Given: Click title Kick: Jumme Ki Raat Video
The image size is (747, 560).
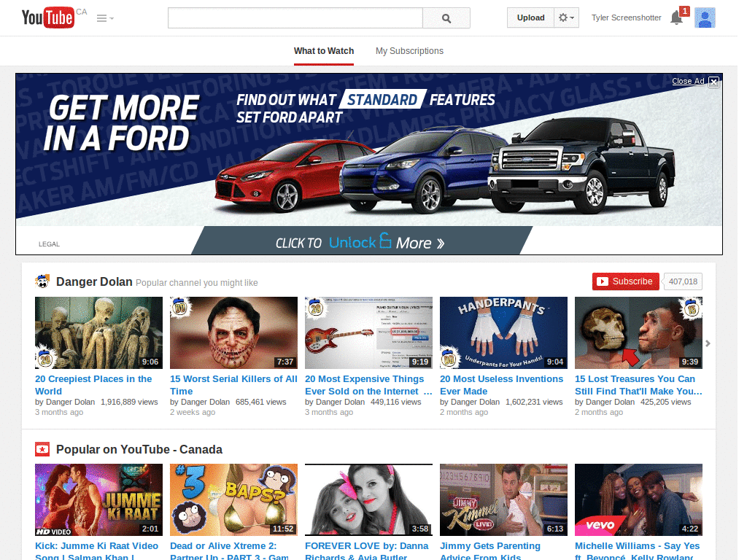Looking at the screenshot, I should tap(97, 551).
